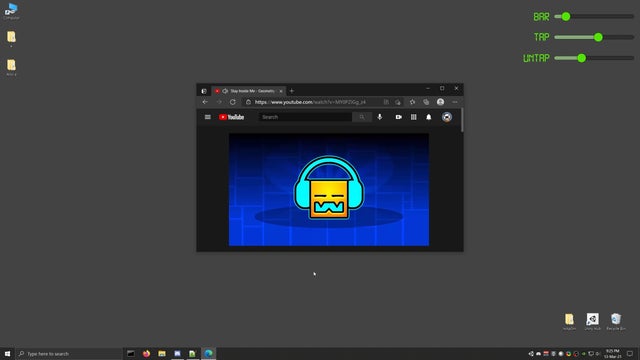Open the YouTube create video camera icon

(398, 117)
